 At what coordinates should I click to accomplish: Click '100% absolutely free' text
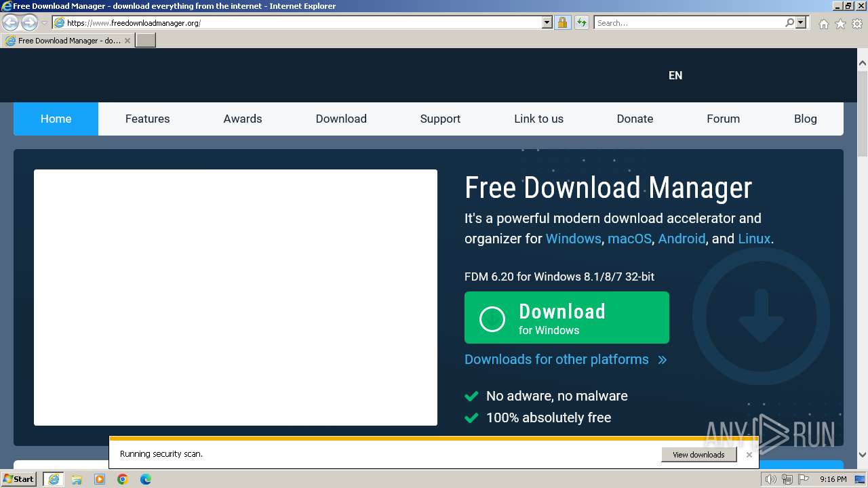click(549, 418)
